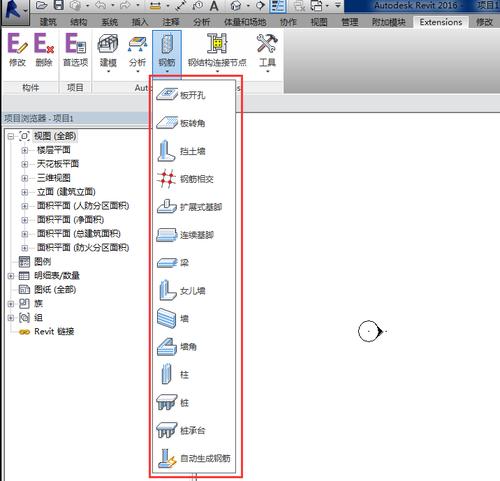Select the 板开孔 slab opening reinforcement icon
This screenshot has height=481, width=500.
pos(167,94)
